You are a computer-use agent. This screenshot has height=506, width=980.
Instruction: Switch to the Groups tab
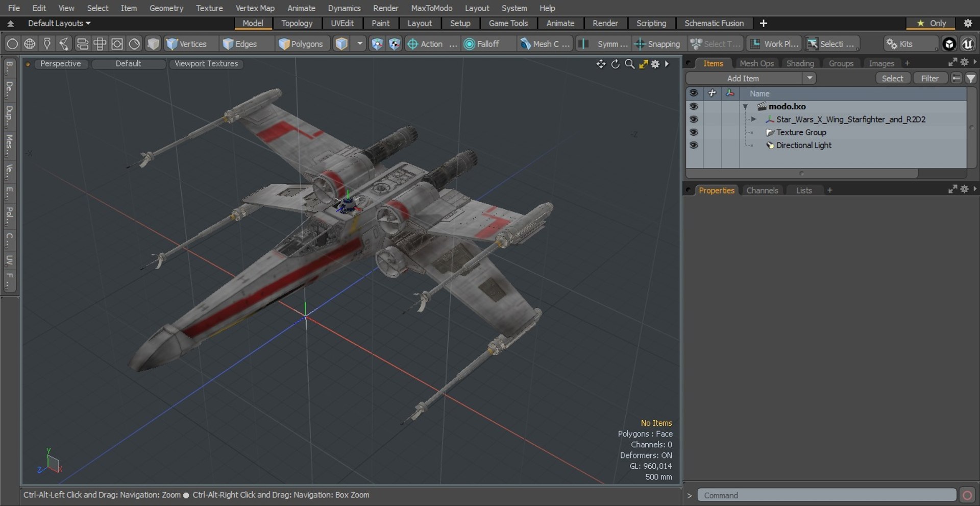(x=841, y=63)
